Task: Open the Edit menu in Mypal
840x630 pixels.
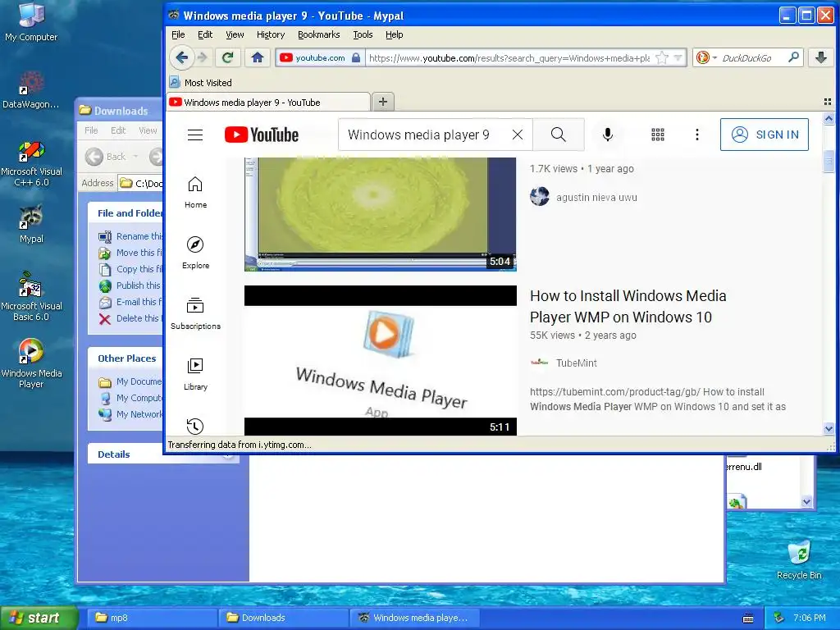Action: coord(205,34)
